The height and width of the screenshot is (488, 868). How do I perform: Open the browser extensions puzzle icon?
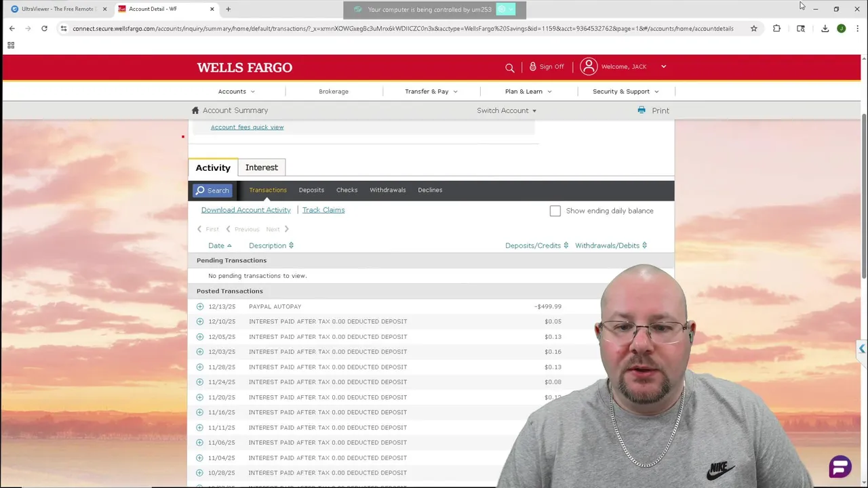point(776,28)
